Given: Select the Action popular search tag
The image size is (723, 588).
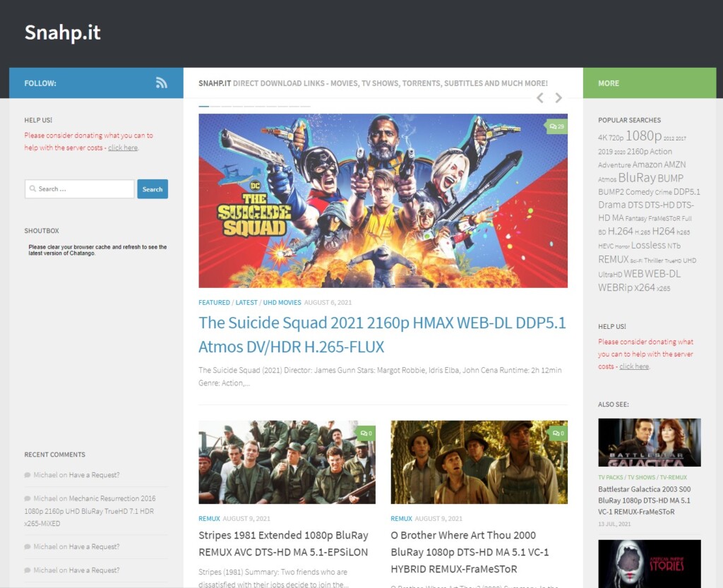Looking at the screenshot, I should (x=661, y=151).
